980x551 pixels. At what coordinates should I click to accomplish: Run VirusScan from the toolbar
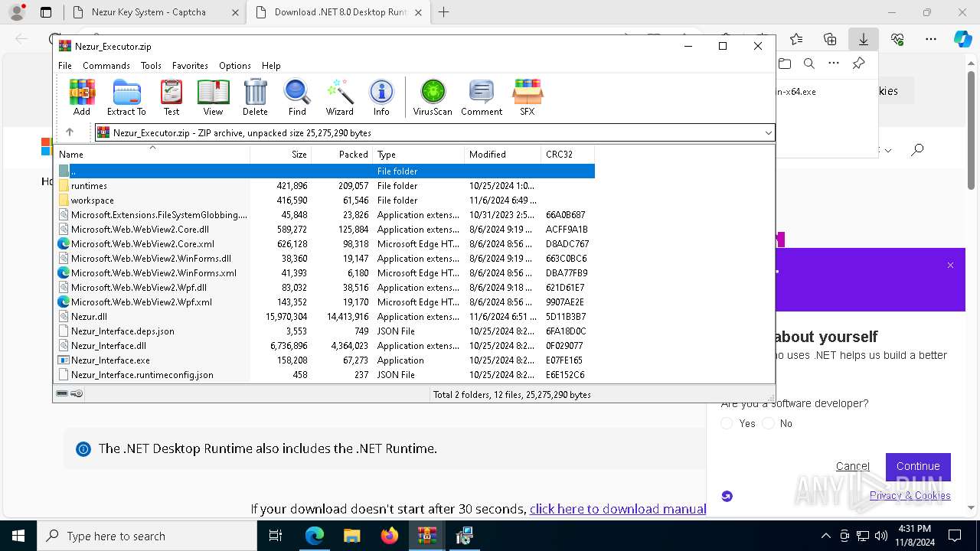433,97
